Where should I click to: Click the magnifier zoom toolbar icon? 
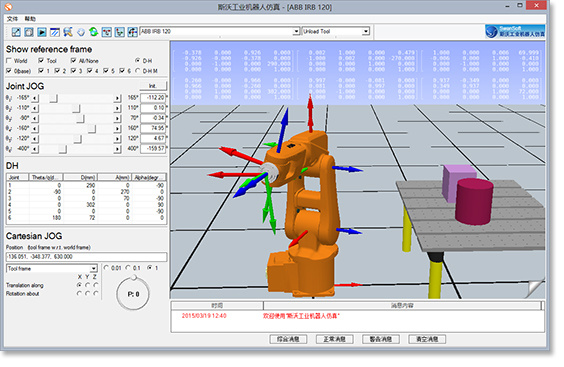[x=68, y=32]
